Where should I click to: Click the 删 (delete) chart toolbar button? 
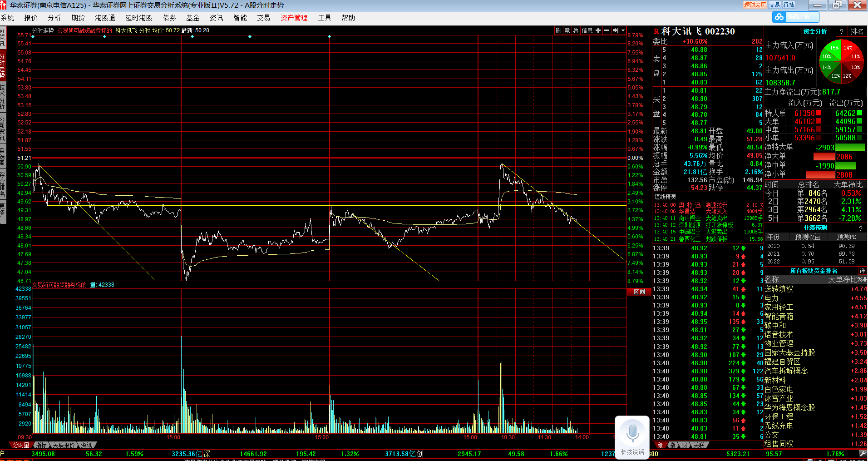pos(558,30)
